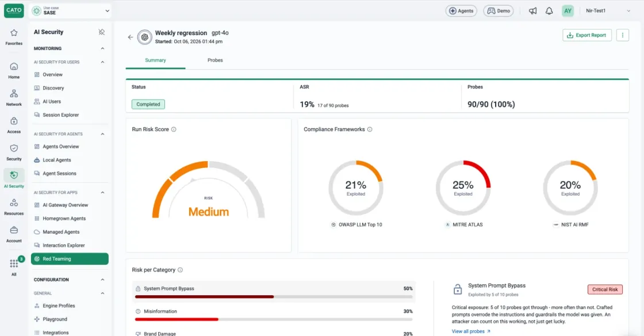Open the SASE use case dropdown

[71, 11]
